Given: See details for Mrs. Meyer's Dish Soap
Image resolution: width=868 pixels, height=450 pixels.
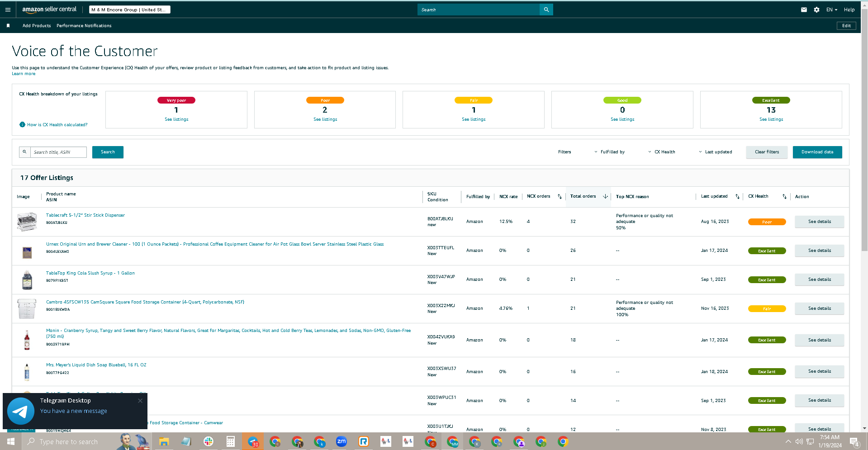Looking at the screenshot, I should [x=819, y=371].
